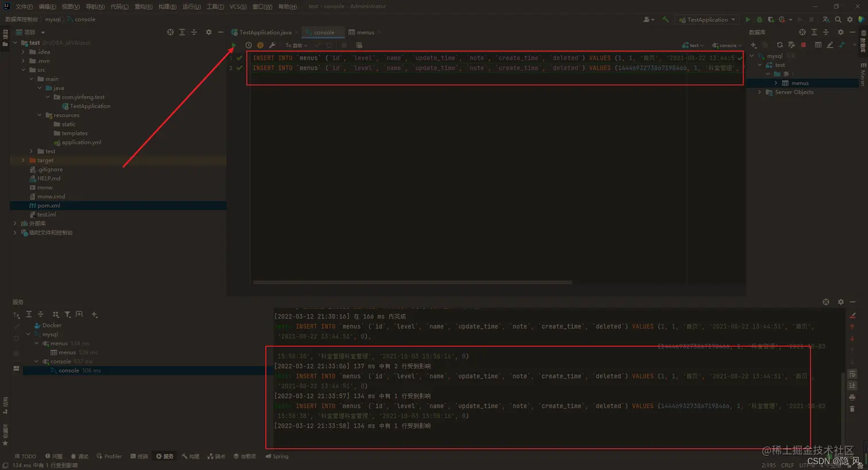Screen dimensions: 868x470
Task: Open query history clock icon in console toolbar
Action: pos(249,45)
